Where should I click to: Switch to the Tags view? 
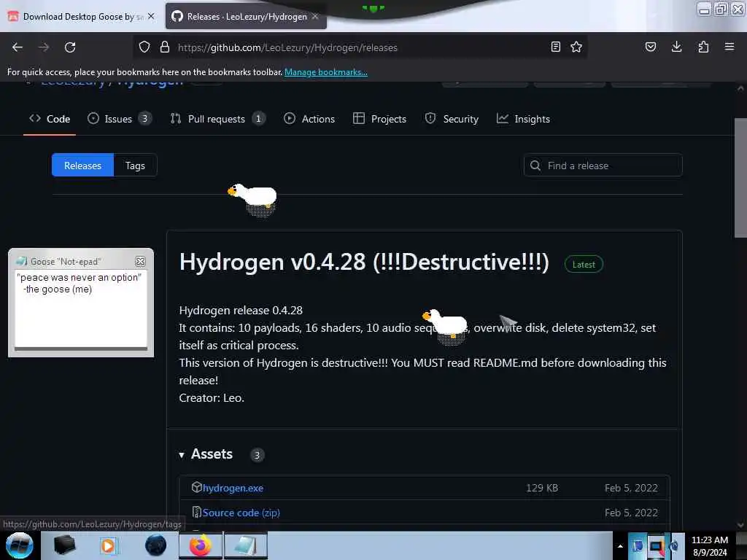[135, 166]
